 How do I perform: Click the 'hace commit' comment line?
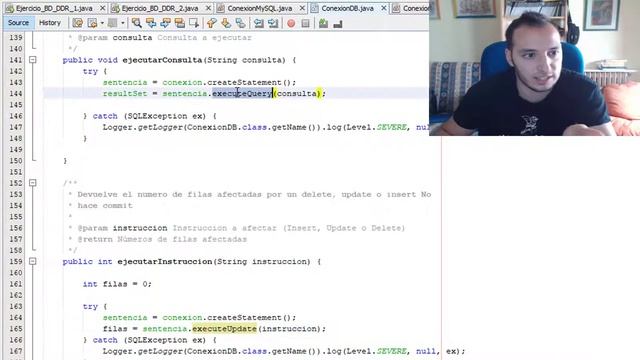(x=105, y=206)
